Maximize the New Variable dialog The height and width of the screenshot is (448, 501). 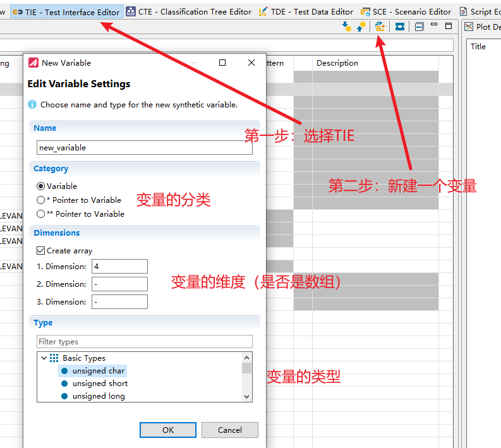[222, 63]
